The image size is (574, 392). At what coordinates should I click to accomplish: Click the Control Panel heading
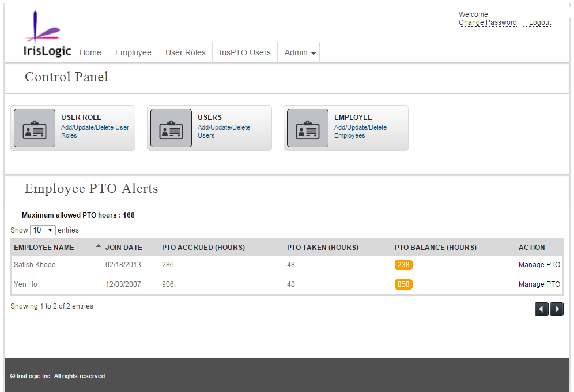67,77
